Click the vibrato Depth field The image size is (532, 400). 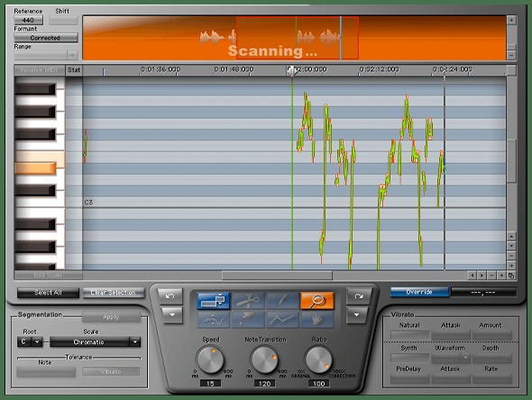tap(492, 358)
